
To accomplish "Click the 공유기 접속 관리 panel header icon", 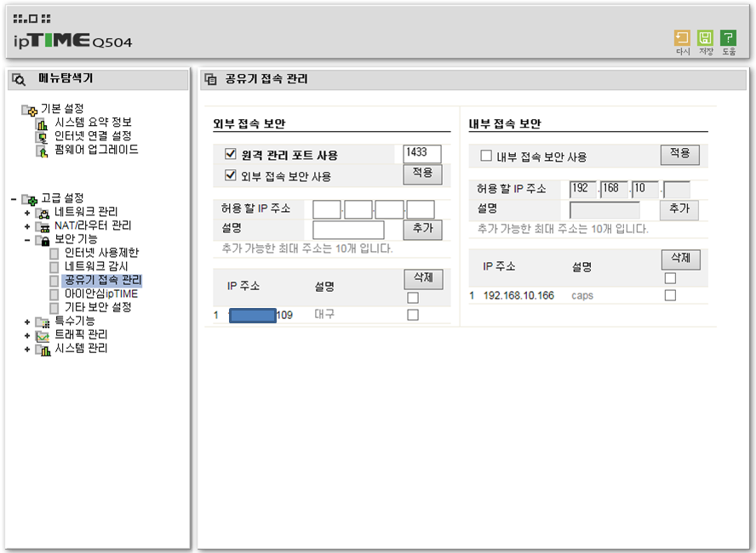I will 210,79.
